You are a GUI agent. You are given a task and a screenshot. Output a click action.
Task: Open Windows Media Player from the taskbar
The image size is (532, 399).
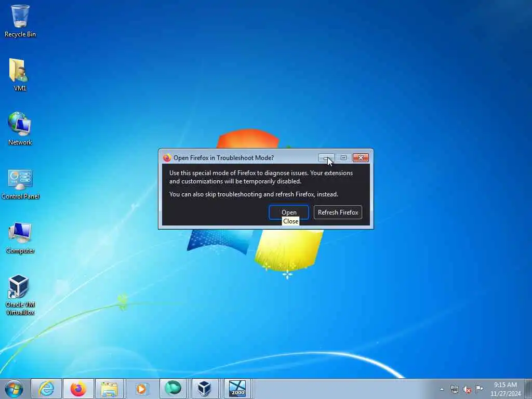(141, 389)
